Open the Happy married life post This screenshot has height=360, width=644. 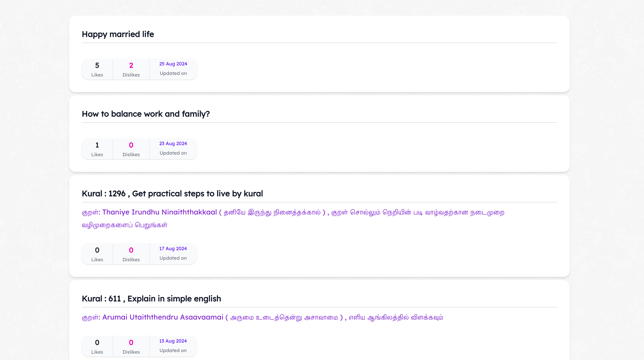118,34
